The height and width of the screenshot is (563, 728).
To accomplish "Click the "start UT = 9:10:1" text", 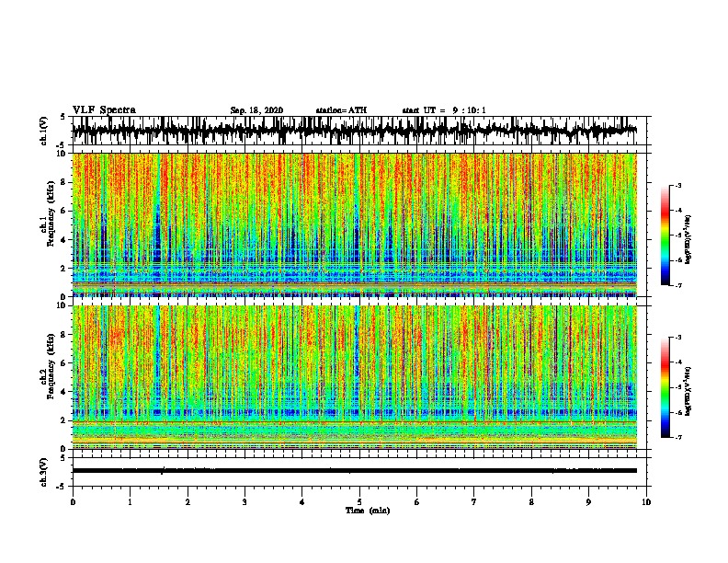I will click(444, 110).
